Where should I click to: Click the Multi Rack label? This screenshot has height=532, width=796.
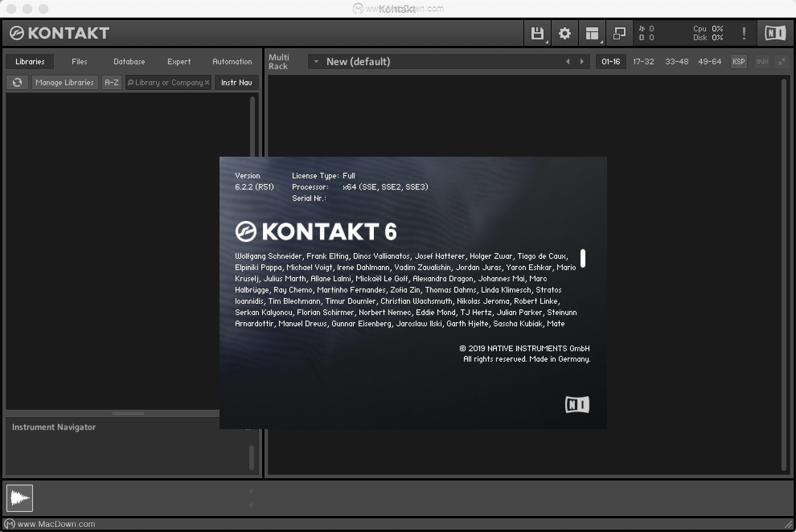[x=279, y=61]
